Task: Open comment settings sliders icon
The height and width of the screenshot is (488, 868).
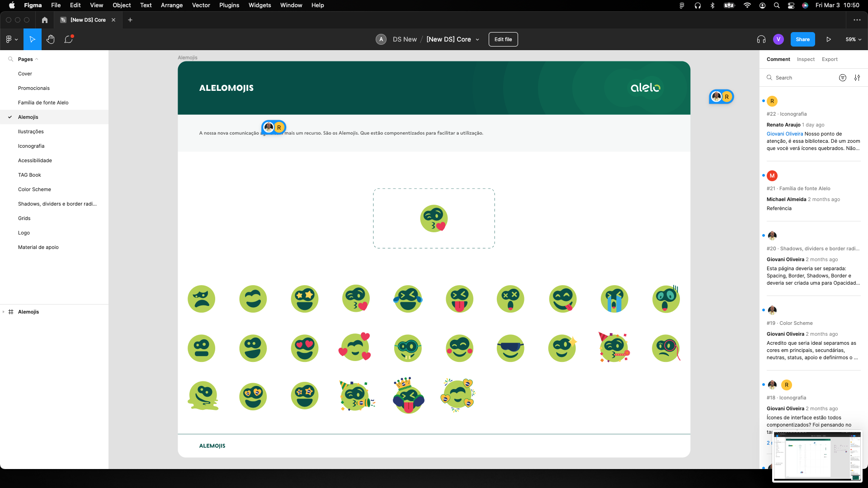Action: [857, 78]
